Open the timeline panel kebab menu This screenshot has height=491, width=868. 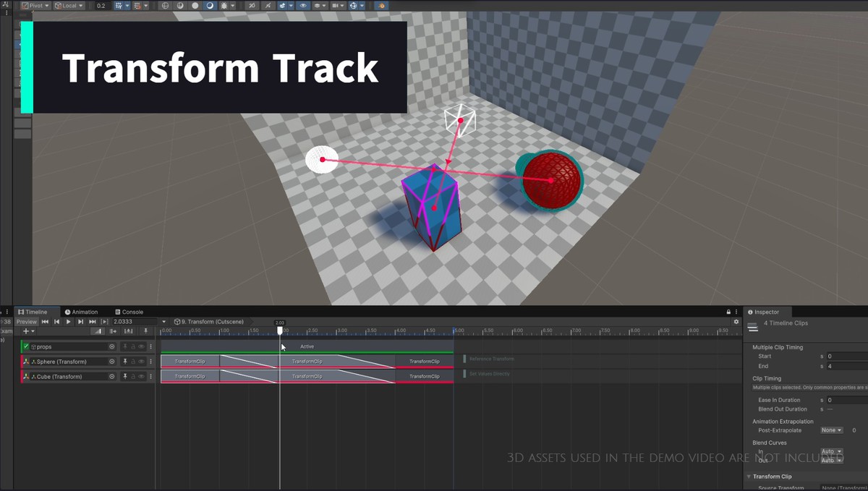[737, 312]
